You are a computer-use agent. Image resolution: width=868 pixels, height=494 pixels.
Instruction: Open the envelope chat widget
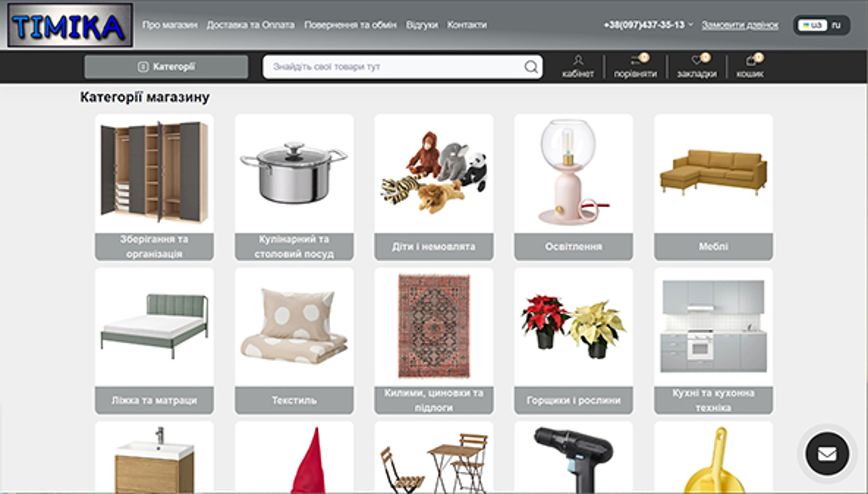(827, 454)
